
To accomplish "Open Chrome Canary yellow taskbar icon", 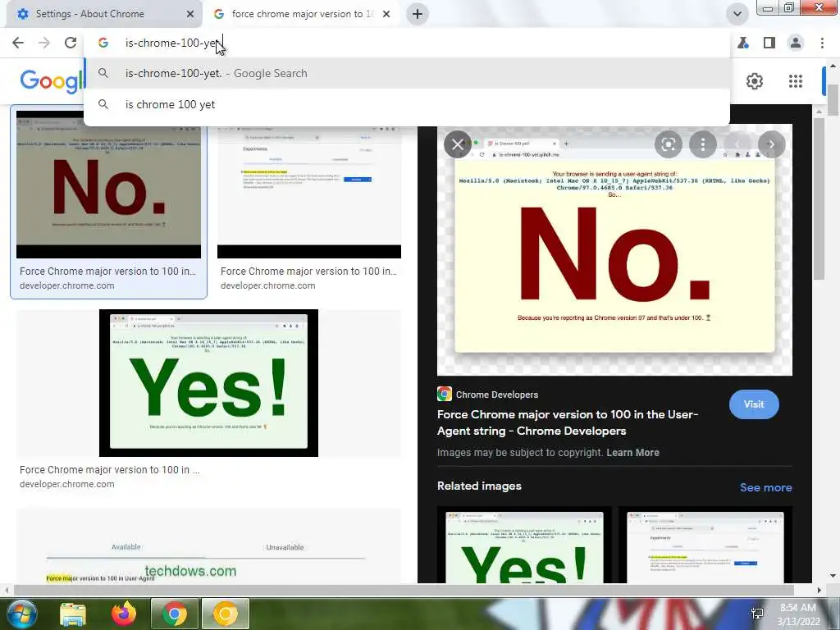I will [226, 614].
